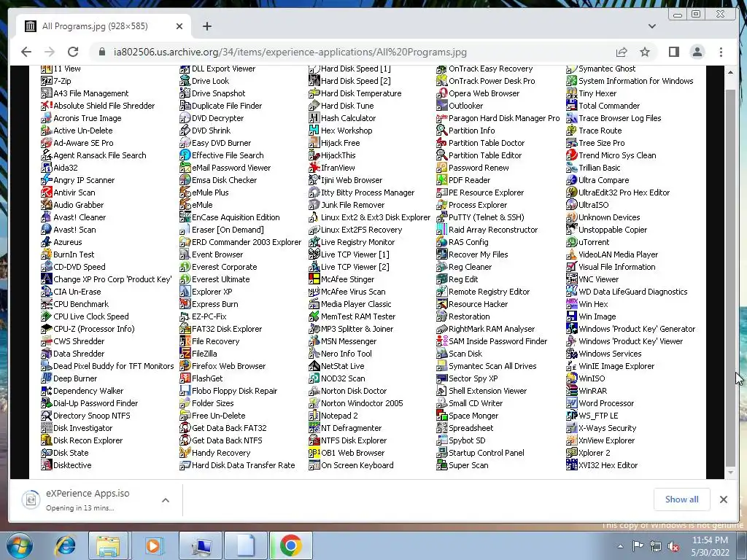Click the vertical scrollbar thumb
Viewport: 747px width, 560px height.
coord(729,278)
